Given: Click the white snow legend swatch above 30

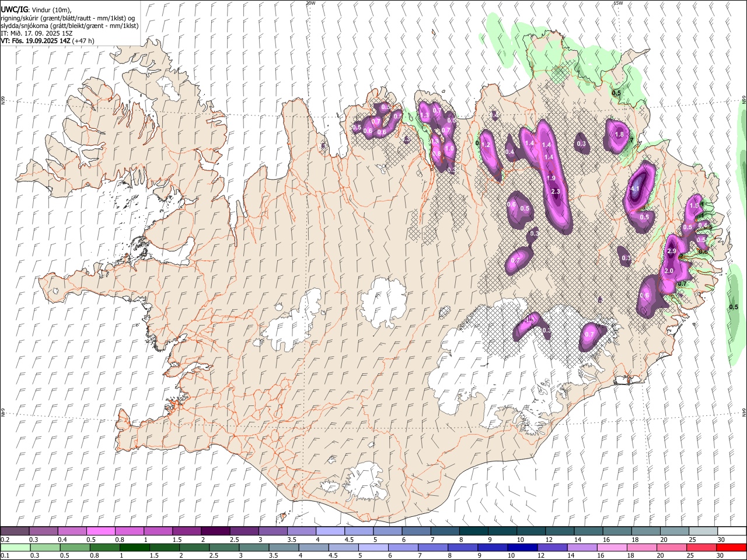Looking at the screenshot, I should [731, 531].
